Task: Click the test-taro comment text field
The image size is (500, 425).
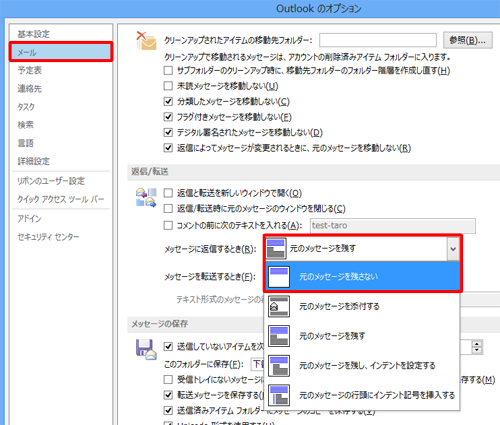Action: pyautogui.click(x=393, y=226)
